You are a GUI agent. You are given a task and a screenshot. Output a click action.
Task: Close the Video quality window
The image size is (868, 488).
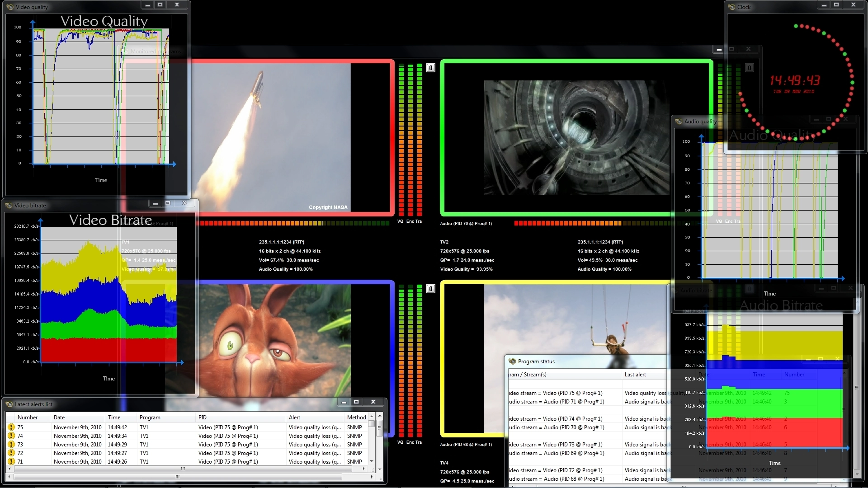point(177,5)
